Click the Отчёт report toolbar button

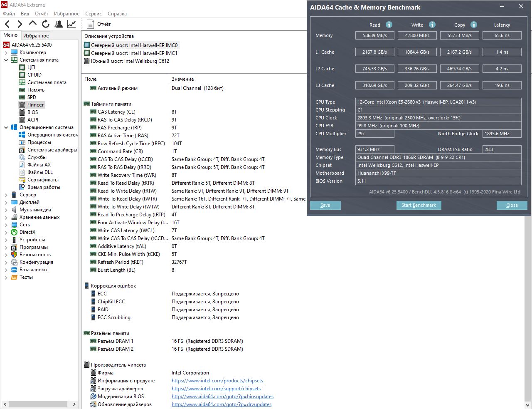tap(99, 24)
